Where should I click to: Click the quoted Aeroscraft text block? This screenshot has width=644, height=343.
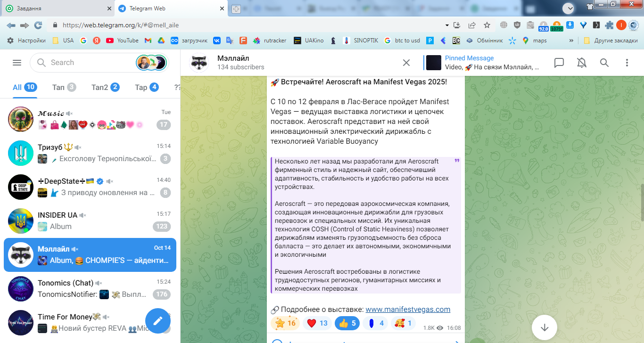(x=366, y=225)
